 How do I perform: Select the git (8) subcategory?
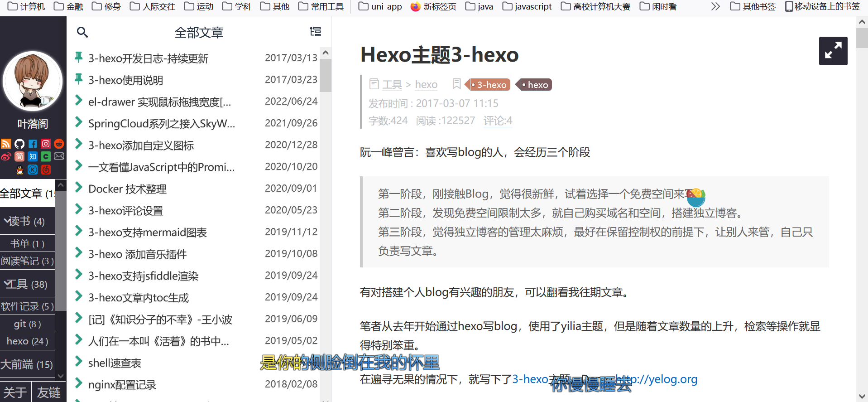click(27, 324)
